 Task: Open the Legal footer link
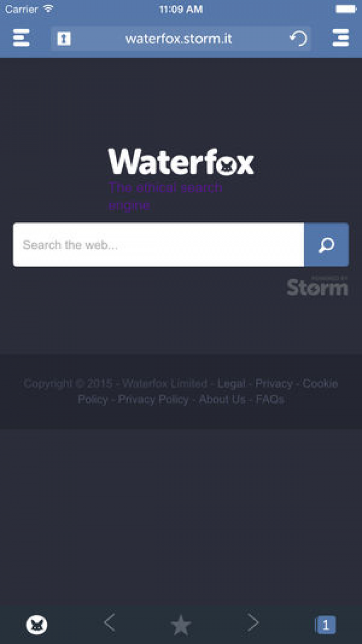[x=231, y=384]
